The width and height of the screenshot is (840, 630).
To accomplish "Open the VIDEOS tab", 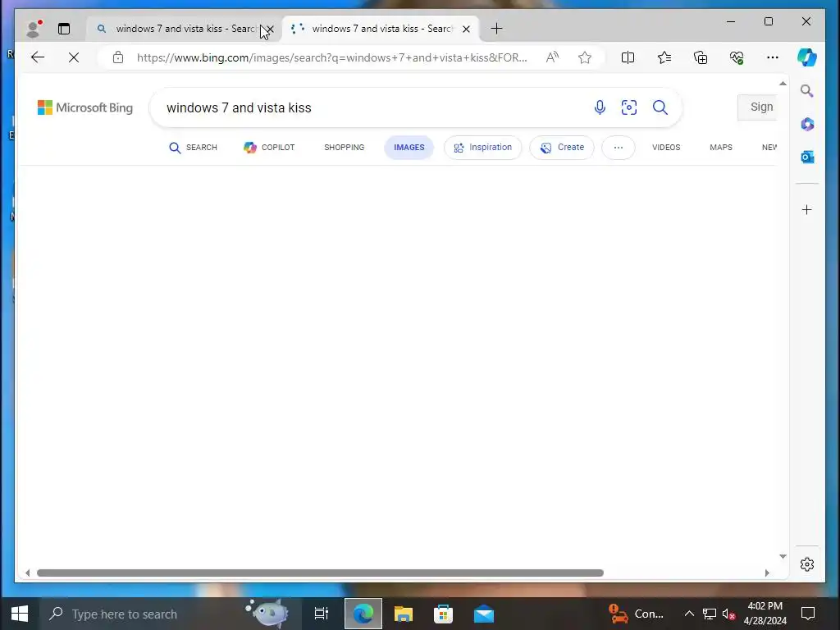I will (666, 148).
